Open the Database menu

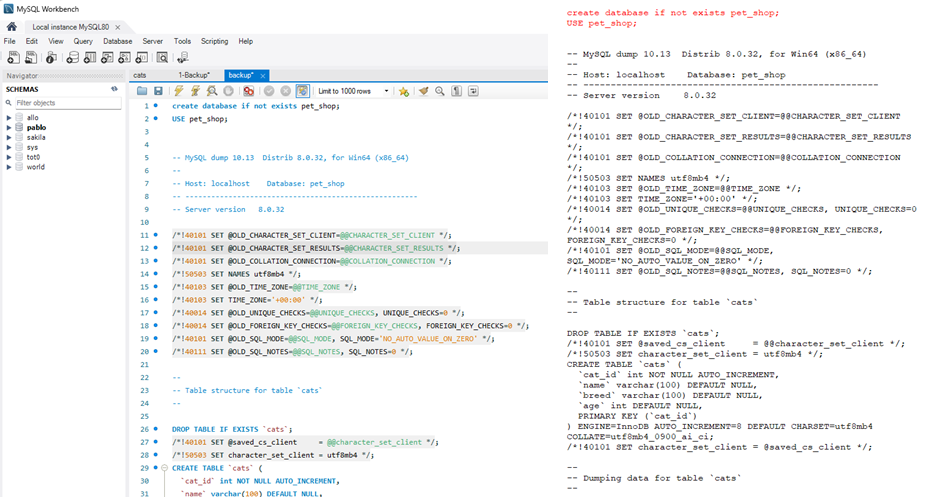pos(118,42)
